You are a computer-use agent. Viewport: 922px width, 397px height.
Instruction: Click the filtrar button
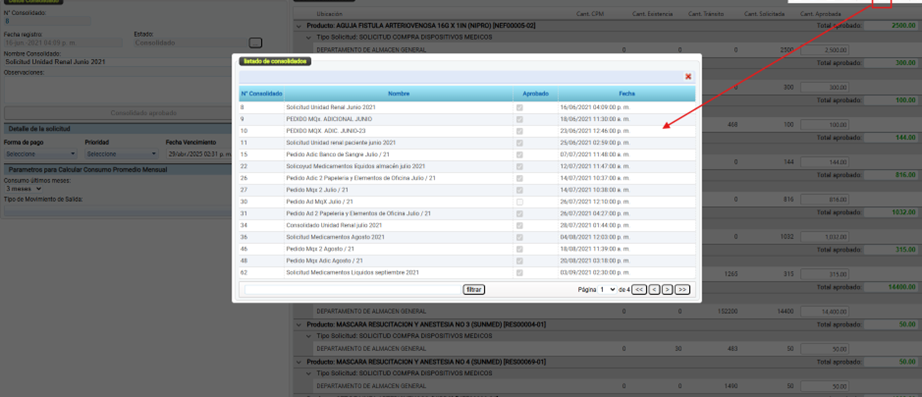pos(474,289)
